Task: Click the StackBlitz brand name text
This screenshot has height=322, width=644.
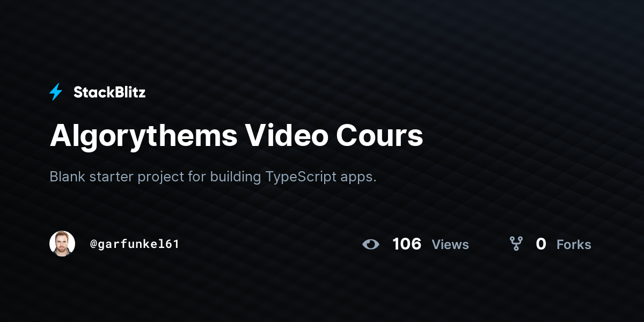Action: (x=109, y=92)
